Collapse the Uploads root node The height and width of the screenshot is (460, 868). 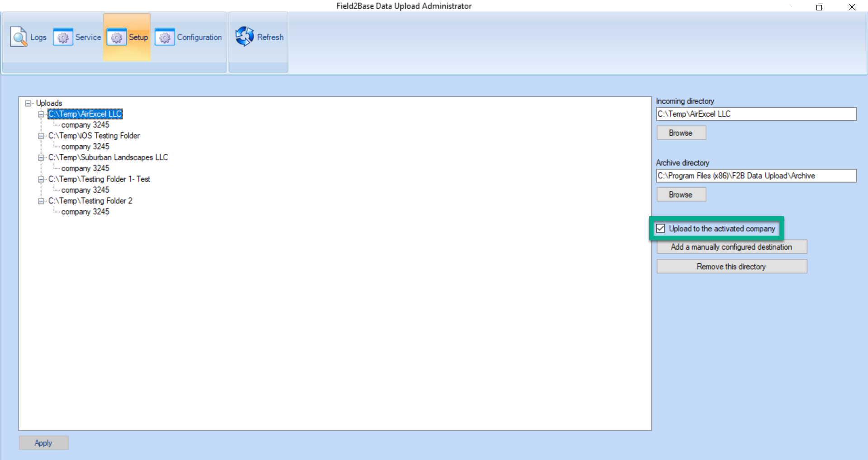pos(28,103)
